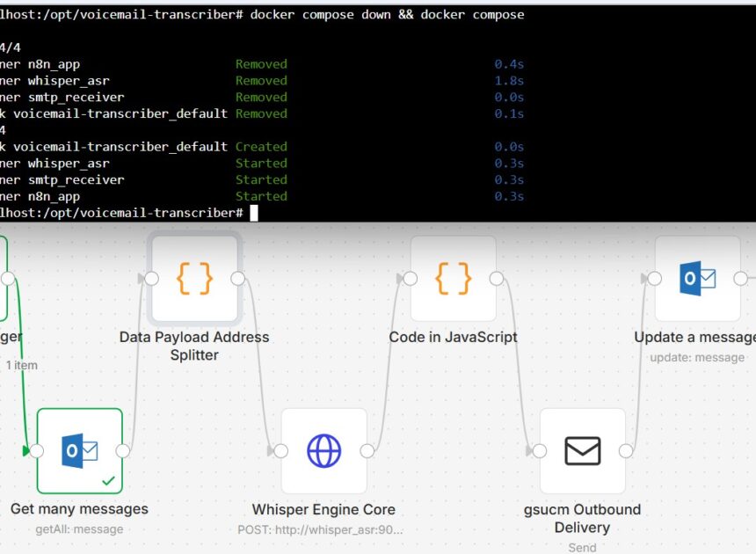
Task: Click input connector of gsucm Outbound Delivery node
Action: coord(540,451)
